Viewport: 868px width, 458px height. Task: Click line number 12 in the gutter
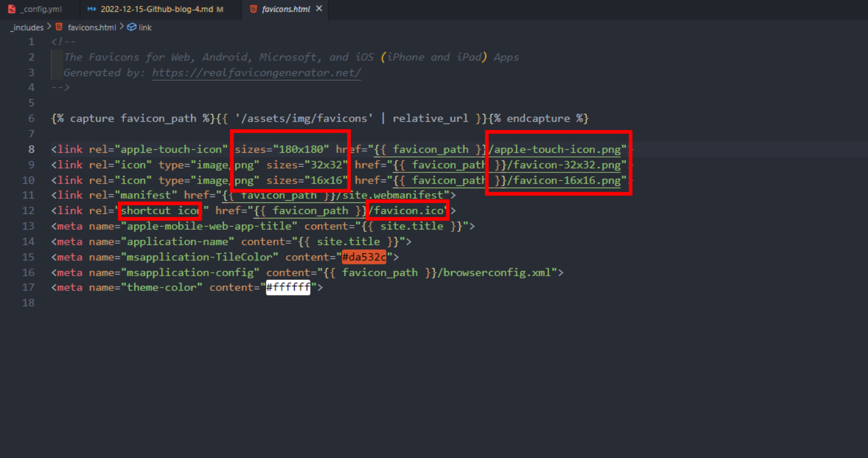(x=28, y=211)
